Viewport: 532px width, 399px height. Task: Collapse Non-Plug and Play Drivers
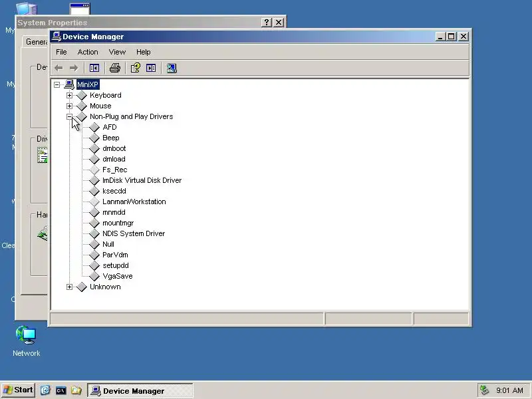69,117
